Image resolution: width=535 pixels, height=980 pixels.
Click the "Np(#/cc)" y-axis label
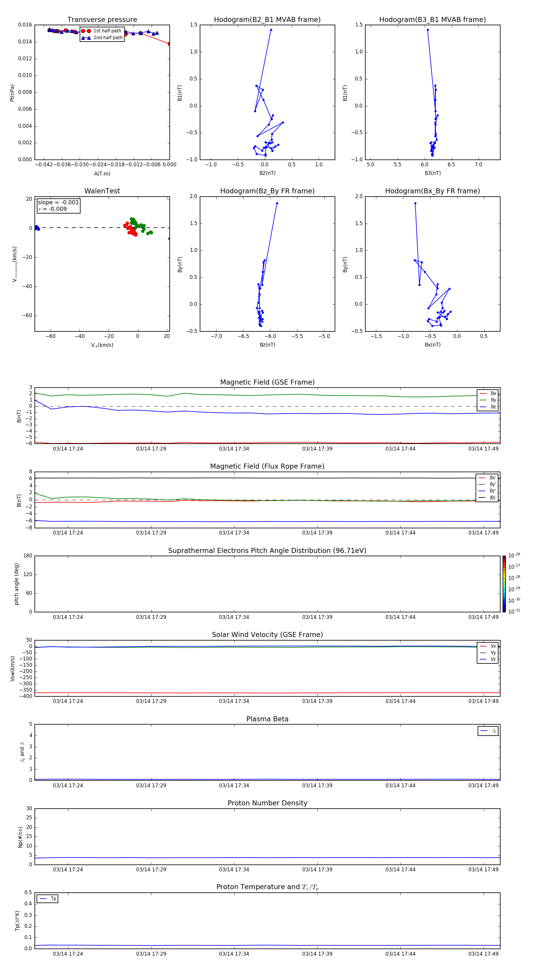(x=20, y=837)
